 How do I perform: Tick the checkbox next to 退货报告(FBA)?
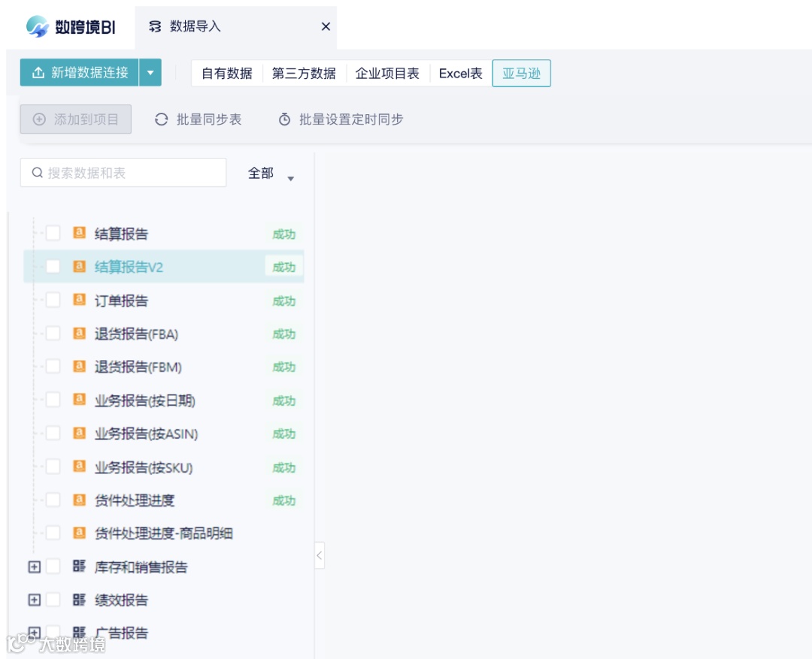[x=53, y=333]
